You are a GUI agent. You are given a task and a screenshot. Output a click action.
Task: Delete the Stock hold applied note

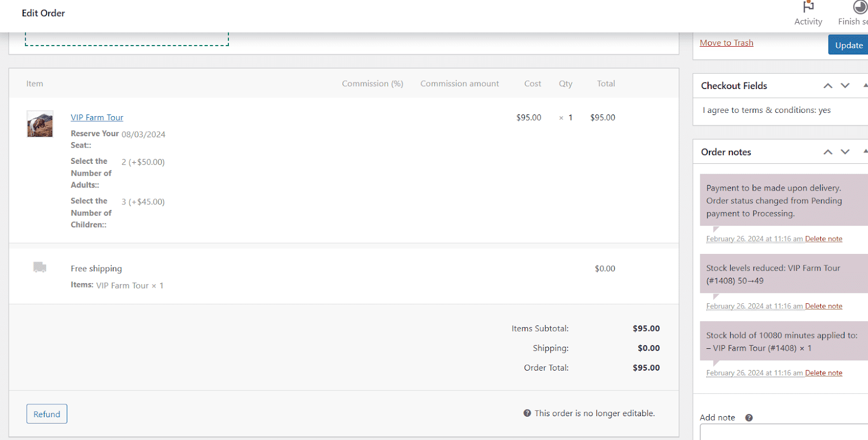(824, 373)
